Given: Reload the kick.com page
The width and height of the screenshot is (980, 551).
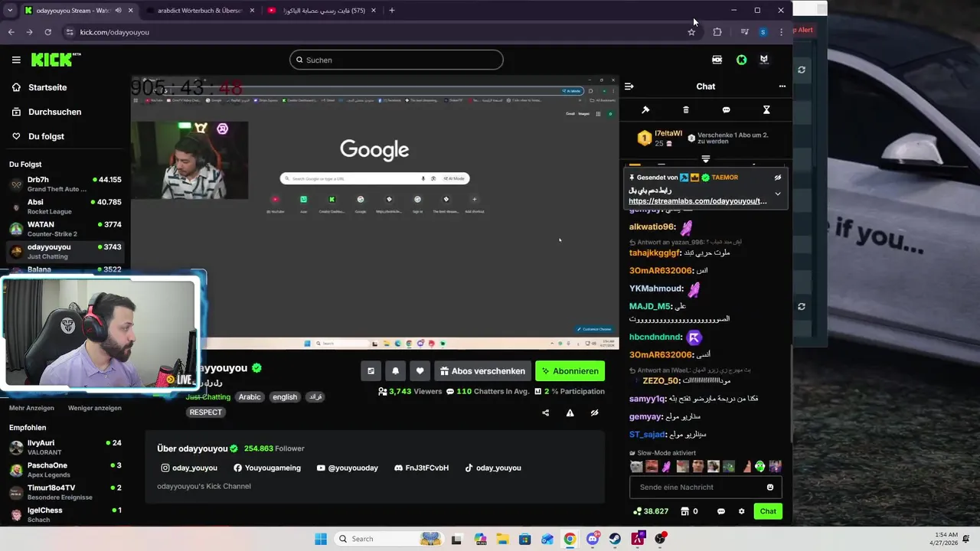Looking at the screenshot, I should [47, 32].
